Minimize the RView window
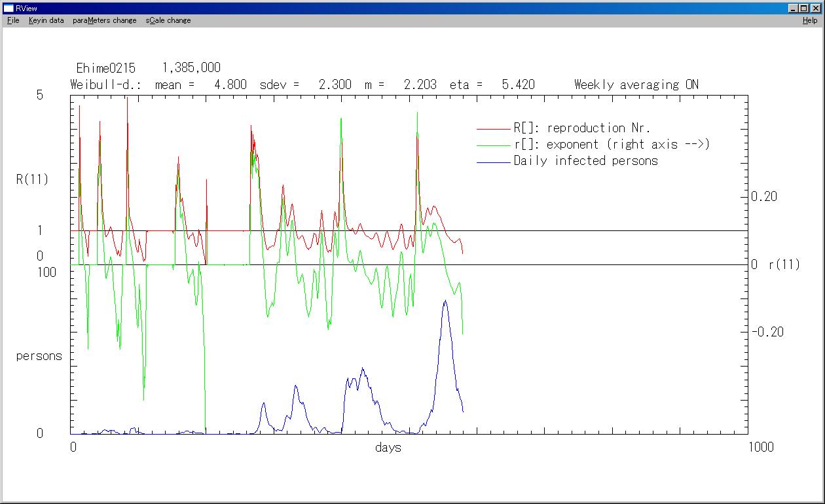The image size is (825, 504). point(794,8)
